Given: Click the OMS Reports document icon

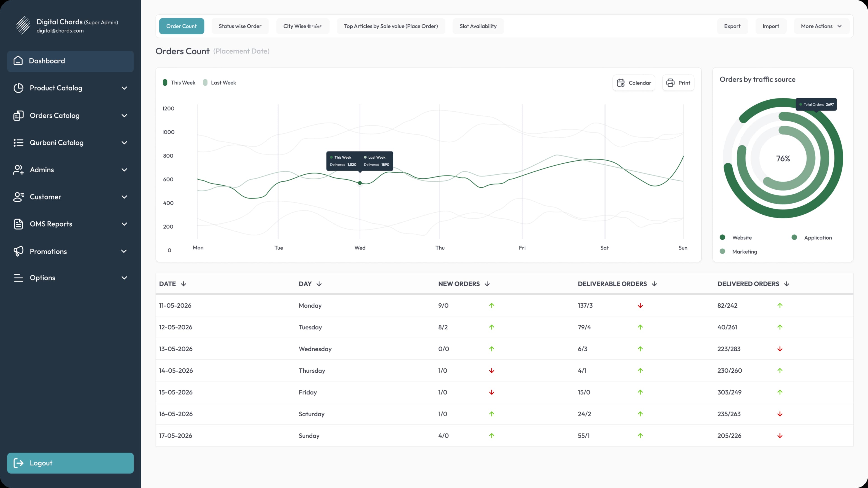Looking at the screenshot, I should [x=18, y=224].
